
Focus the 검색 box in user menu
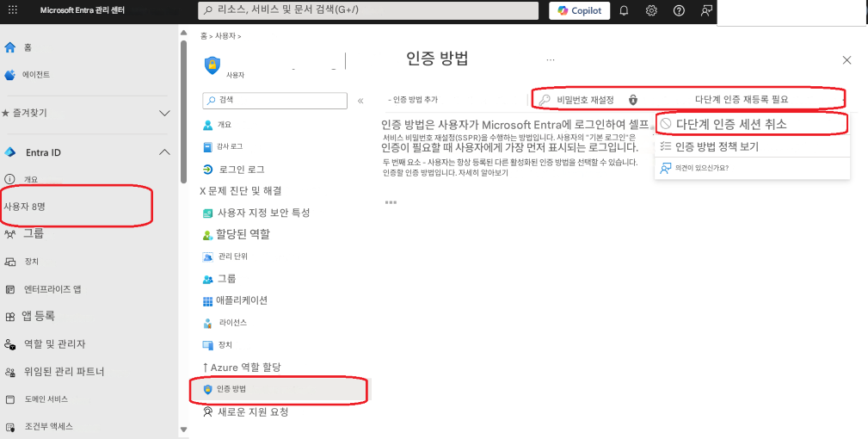[x=275, y=100]
